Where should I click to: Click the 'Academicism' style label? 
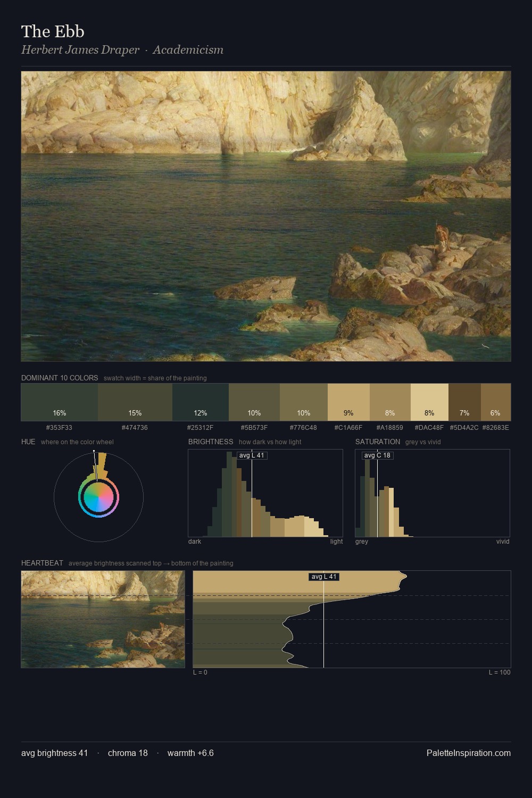click(x=188, y=50)
